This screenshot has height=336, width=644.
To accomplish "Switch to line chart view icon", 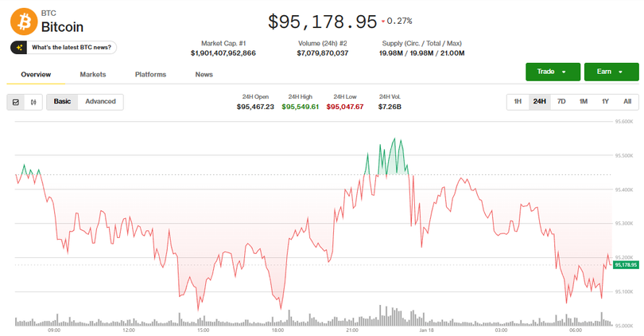I will click(x=16, y=102).
